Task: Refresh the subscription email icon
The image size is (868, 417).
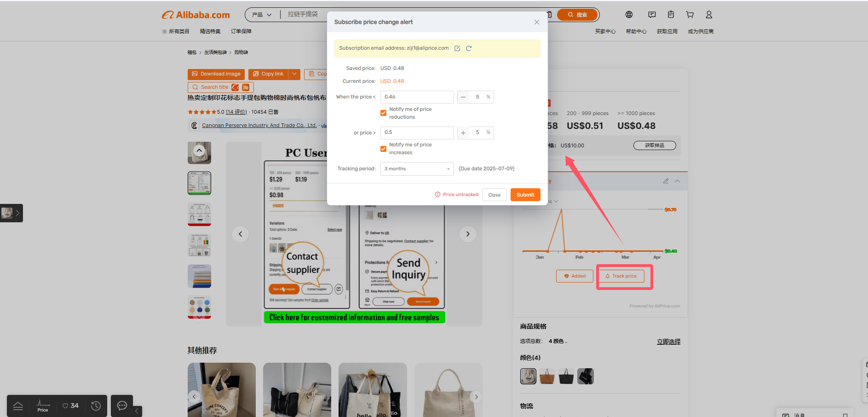Action: click(469, 48)
